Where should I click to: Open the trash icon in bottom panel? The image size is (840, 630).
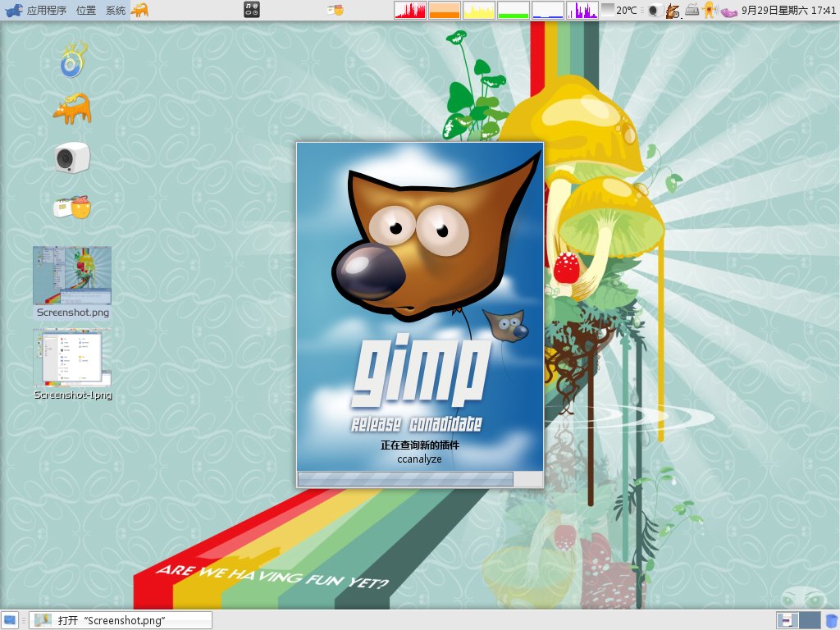coord(831,620)
